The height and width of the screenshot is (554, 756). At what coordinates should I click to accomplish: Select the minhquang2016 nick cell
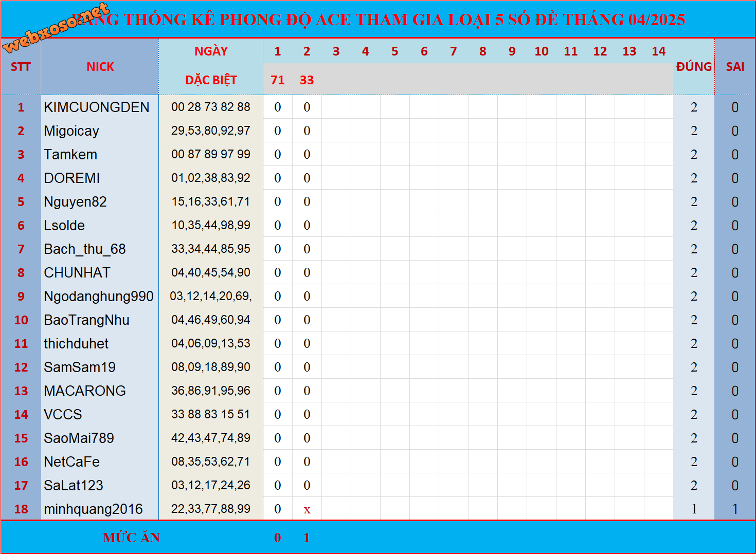100,509
